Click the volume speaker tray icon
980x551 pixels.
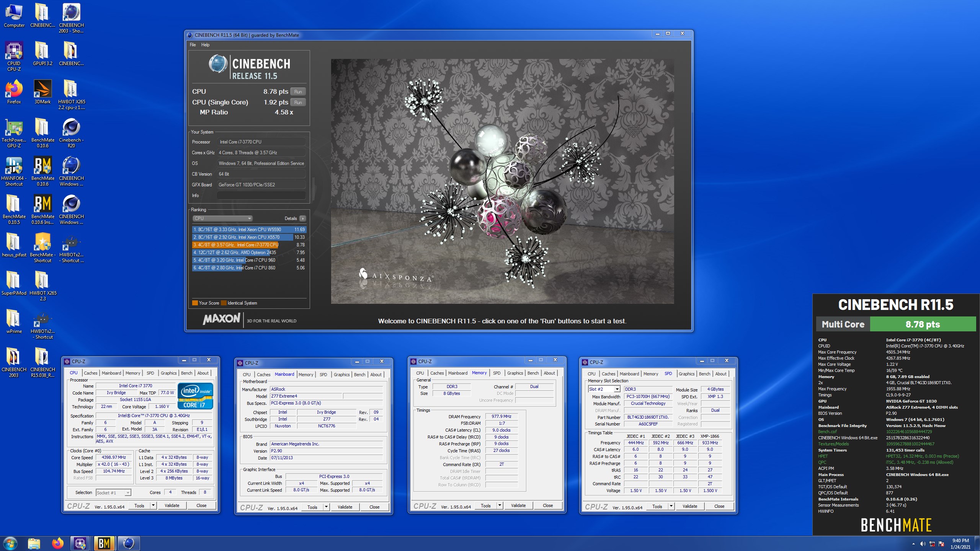pos(923,544)
